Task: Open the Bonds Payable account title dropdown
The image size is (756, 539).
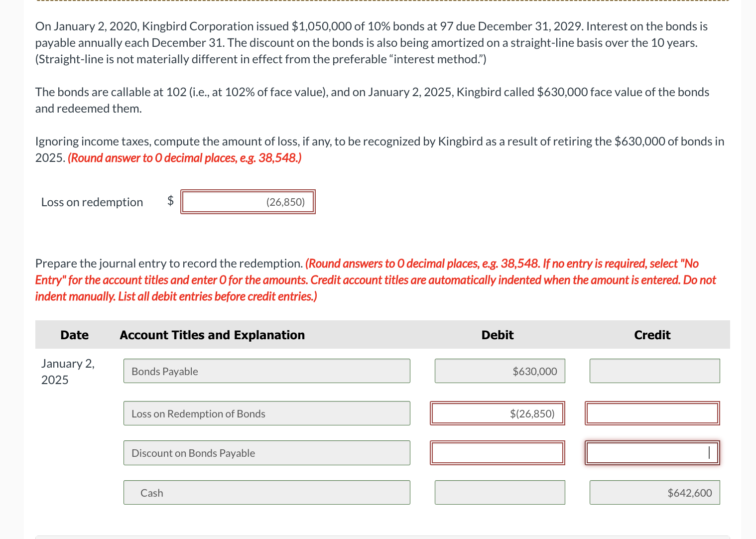Action: (x=266, y=371)
